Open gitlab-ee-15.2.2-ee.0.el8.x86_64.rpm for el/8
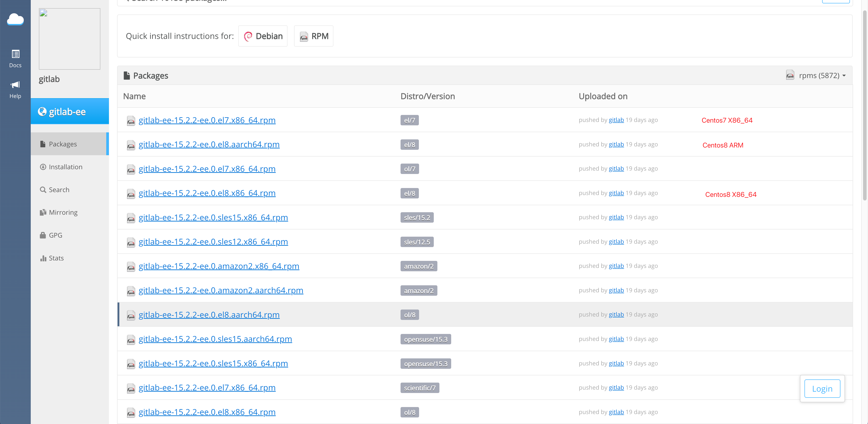The width and height of the screenshot is (868, 424). (x=207, y=193)
